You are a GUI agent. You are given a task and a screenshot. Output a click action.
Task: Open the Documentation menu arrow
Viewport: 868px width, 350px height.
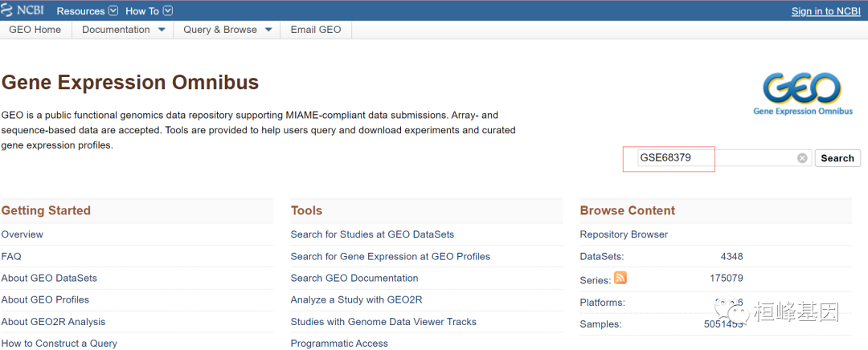(x=162, y=30)
